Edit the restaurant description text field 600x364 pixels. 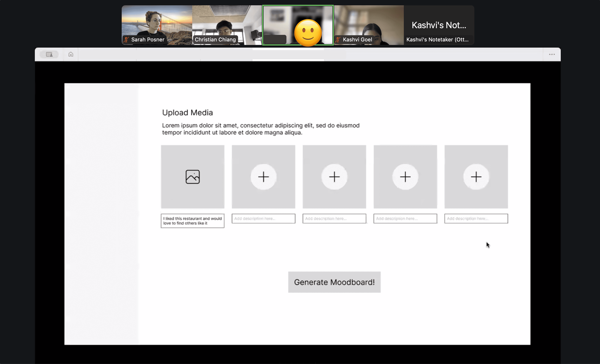192,221
